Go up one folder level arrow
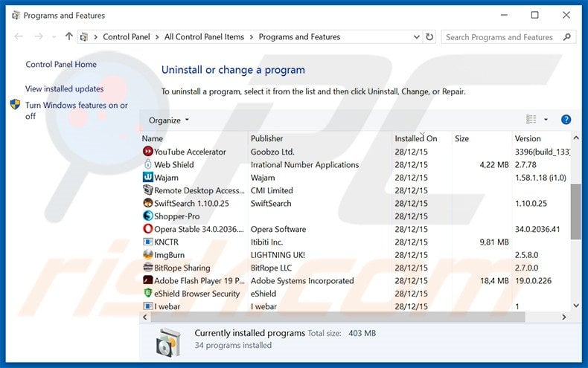Image resolution: width=588 pixels, height=368 pixels. 68,36
